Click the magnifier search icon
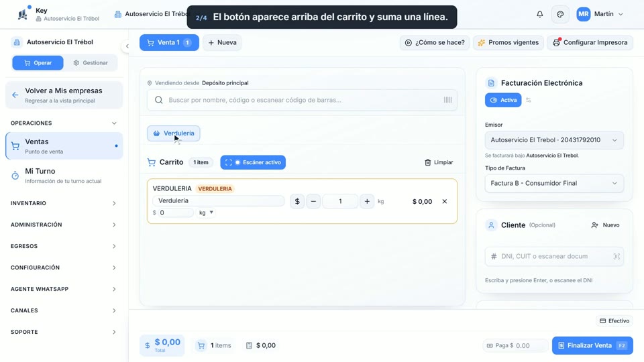 click(158, 100)
